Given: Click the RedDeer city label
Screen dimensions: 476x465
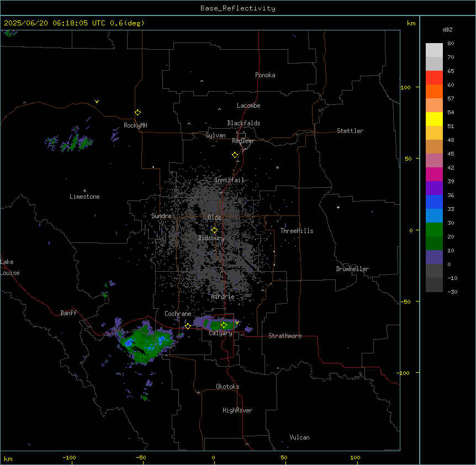Looking at the screenshot, I should pyautogui.click(x=243, y=141).
